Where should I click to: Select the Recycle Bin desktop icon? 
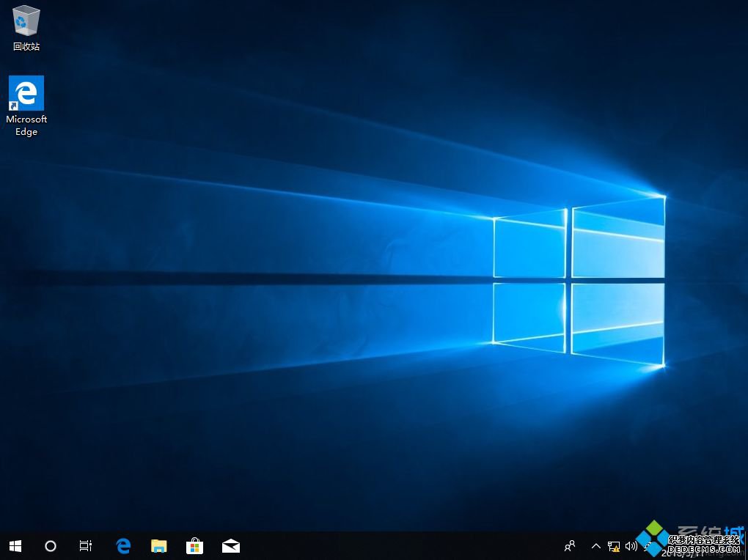[26, 29]
